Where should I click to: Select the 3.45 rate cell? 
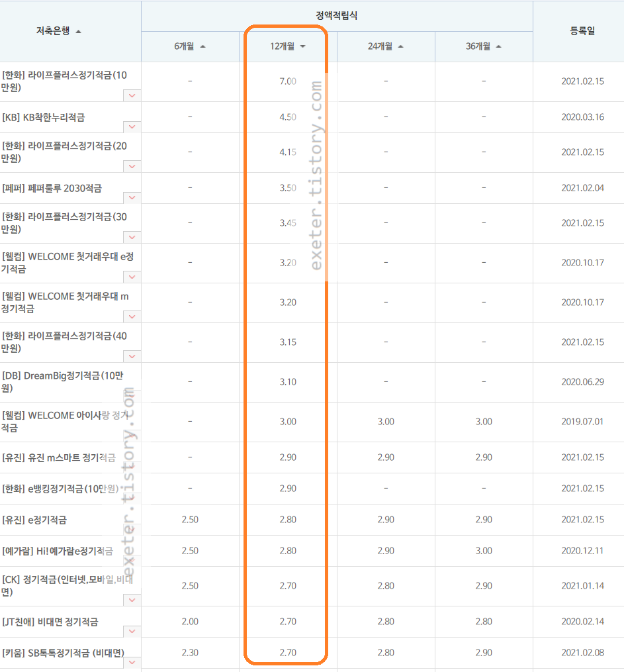288,223
